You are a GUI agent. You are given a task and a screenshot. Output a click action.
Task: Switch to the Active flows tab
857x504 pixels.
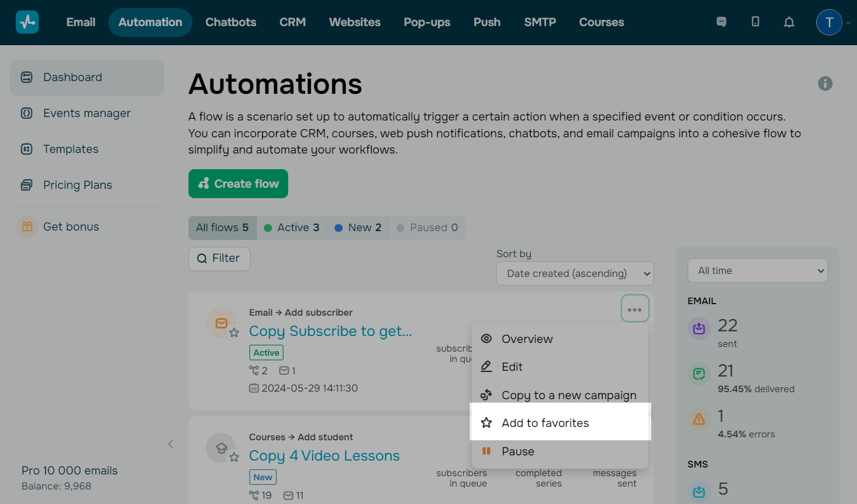[292, 228]
